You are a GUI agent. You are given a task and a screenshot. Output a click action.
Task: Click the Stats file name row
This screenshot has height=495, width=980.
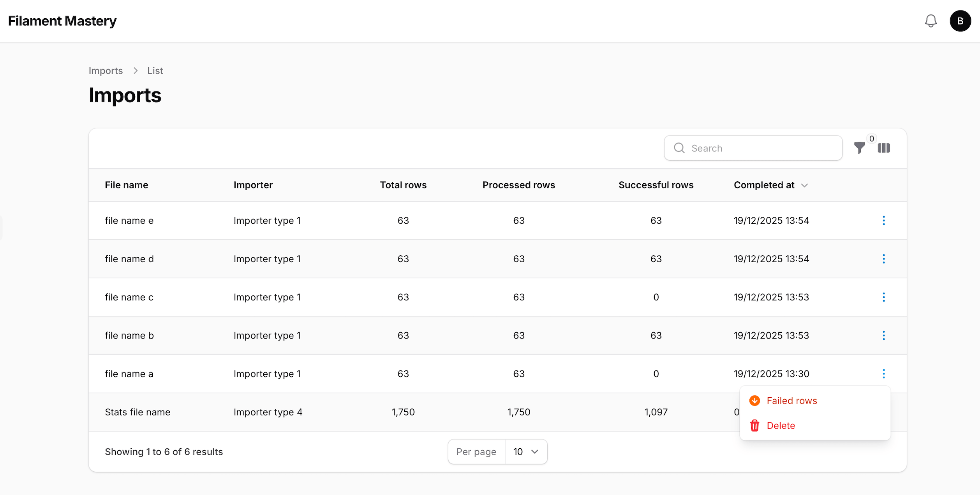click(137, 412)
